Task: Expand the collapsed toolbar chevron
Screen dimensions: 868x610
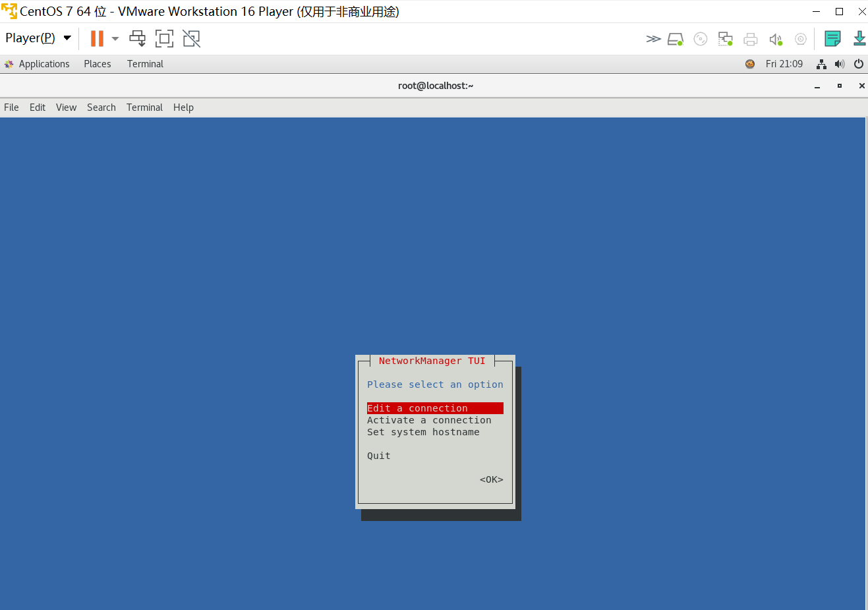Action: (x=653, y=38)
